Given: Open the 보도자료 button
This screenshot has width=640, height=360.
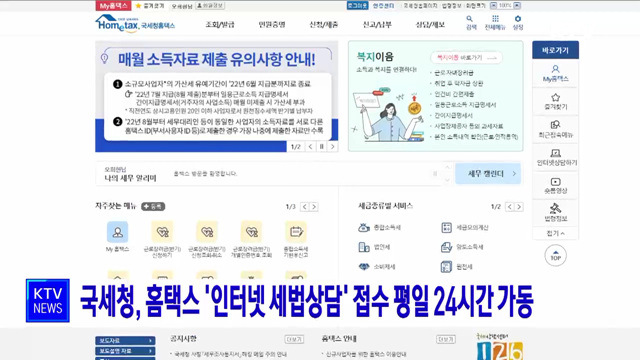Looking at the screenshot, I should (125, 340).
